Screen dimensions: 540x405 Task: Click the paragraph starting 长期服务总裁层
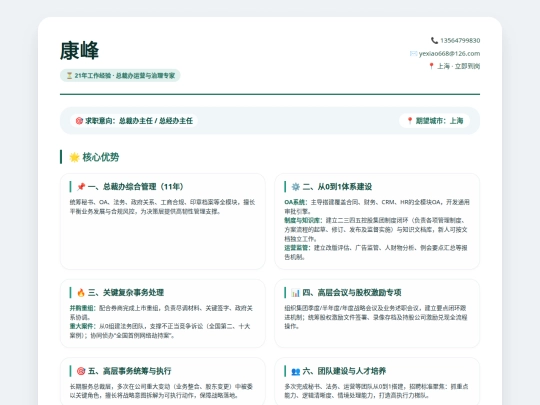(162, 391)
